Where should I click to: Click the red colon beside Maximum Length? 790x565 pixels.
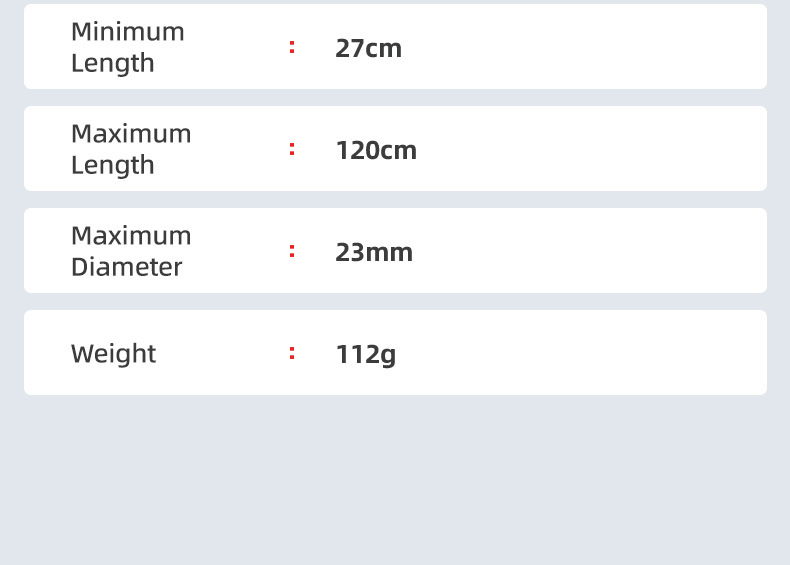(292, 149)
